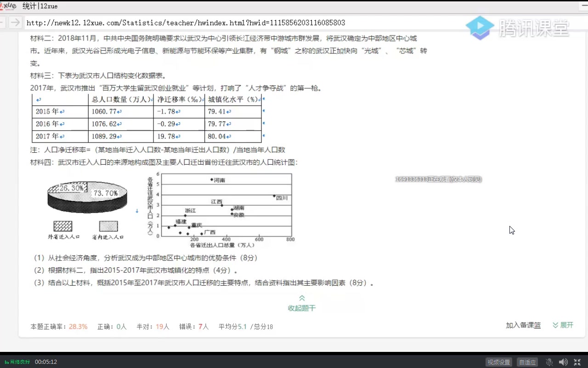
Task: Click the speaker volume icon
Action: (x=563, y=362)
